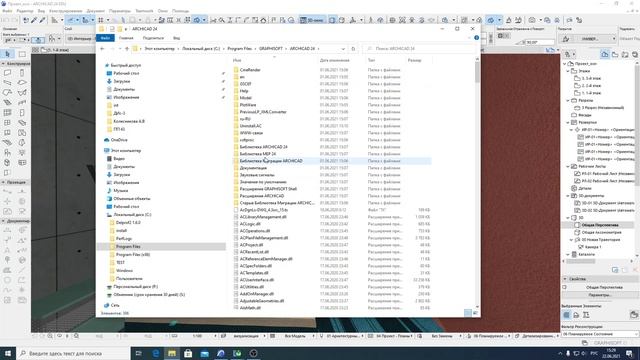
Task: Select OneDrive in Explorer navigation pane
Action: pos(119,140)
